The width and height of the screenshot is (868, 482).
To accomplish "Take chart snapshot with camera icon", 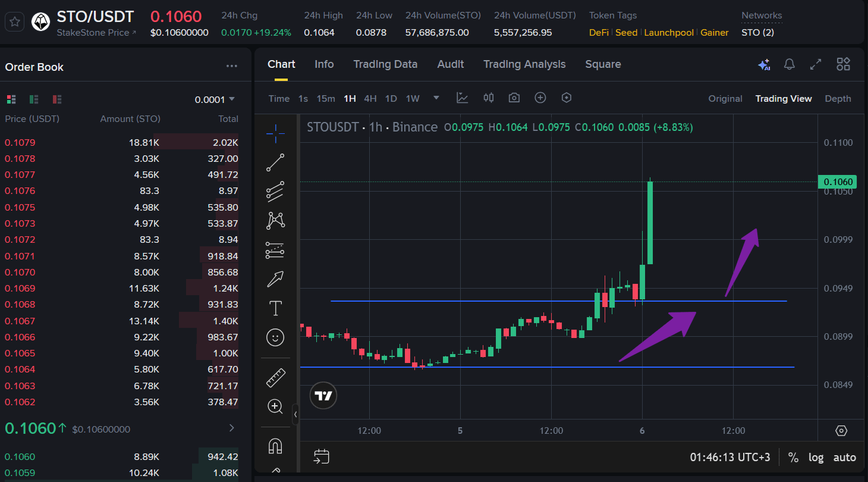I will pos(514,98).
